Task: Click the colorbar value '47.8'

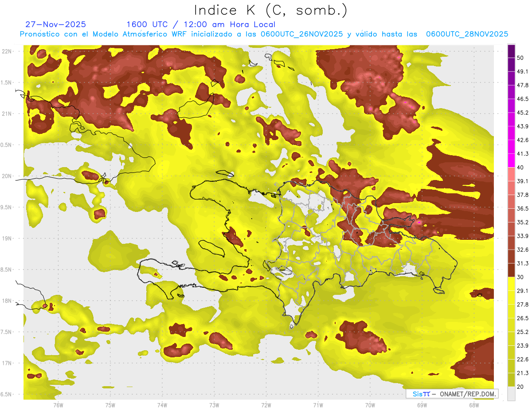Action: pos(523,85)
